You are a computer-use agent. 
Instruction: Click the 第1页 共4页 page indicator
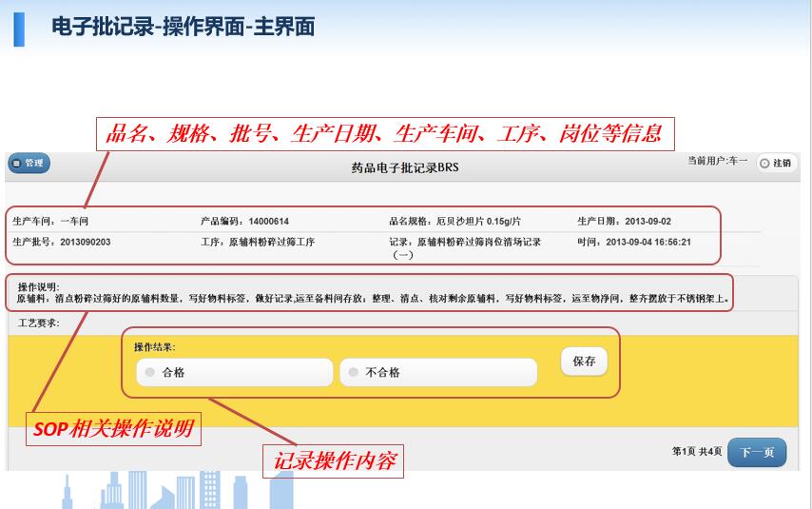(x=696, y=452)
